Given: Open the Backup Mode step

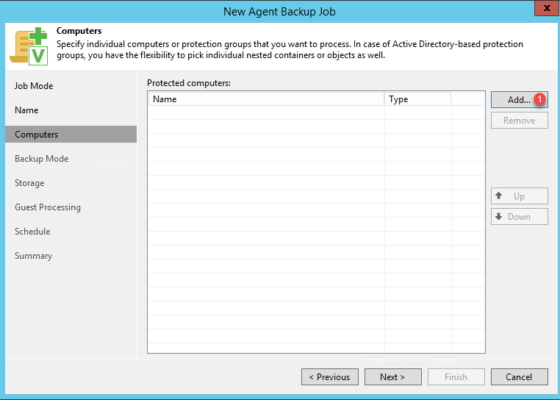Looking at the screenshot, I should click(41, 159).
